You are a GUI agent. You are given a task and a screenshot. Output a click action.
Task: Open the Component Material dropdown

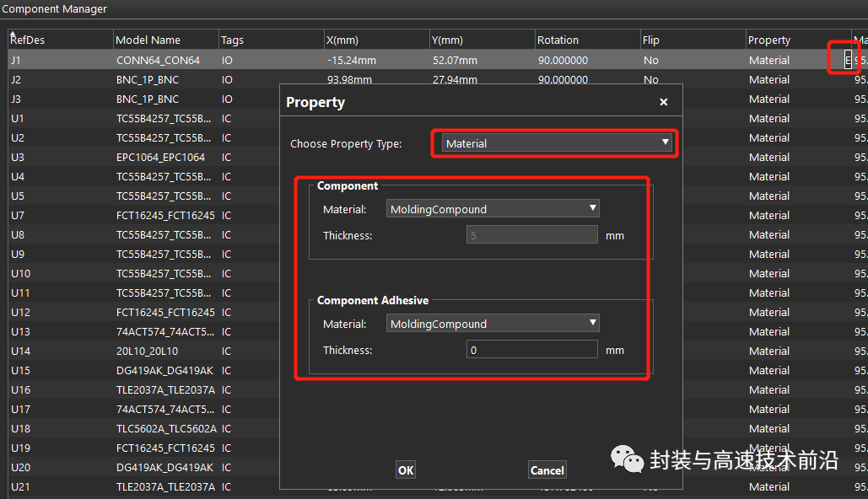pos(493,209)
